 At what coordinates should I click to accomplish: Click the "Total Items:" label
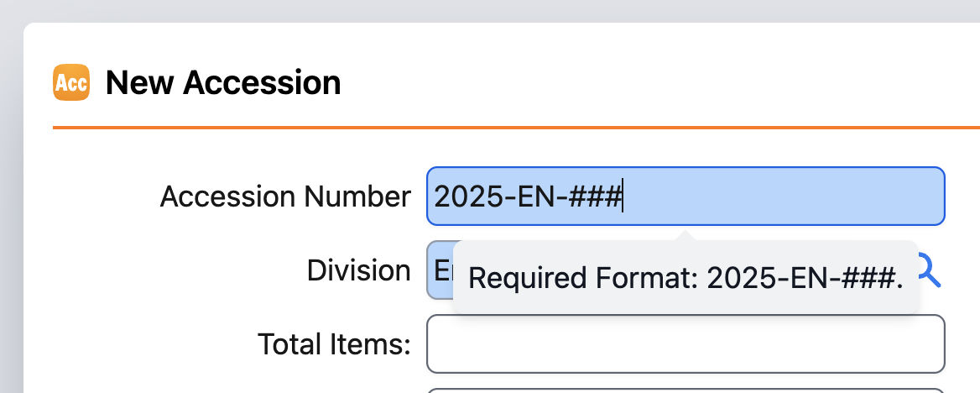point(334,343)
